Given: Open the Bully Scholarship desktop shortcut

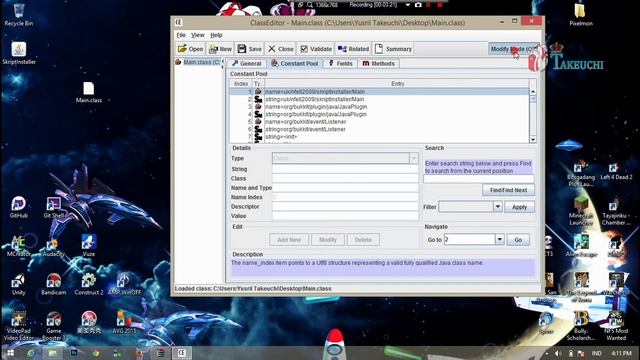Looking at the screenshot, I should (581, 326).
